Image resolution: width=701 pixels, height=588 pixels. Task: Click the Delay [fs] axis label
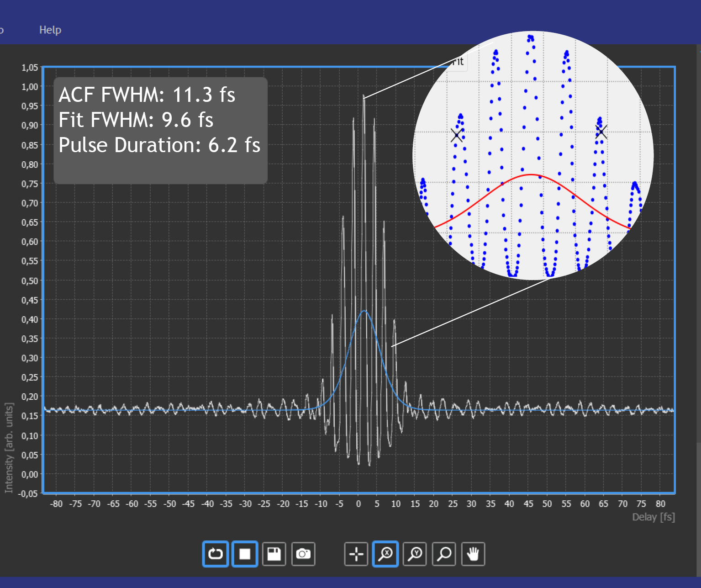(x=653, y=517)
